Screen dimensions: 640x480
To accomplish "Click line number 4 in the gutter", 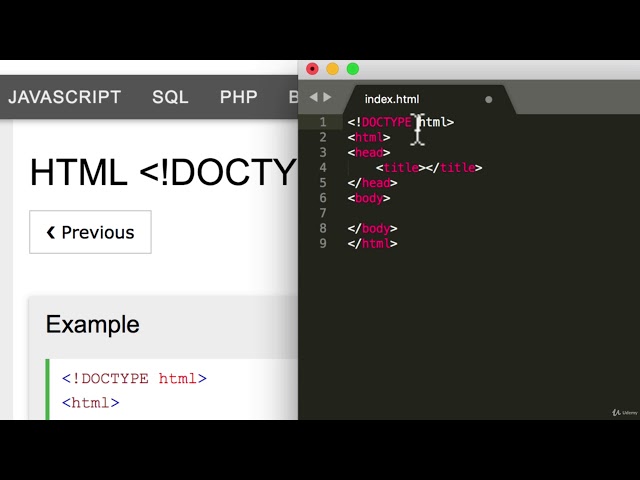I will tap(323, 167).
